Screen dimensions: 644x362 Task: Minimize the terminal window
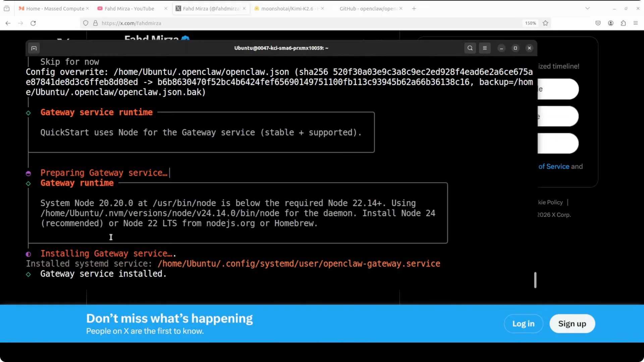[501, 48]
